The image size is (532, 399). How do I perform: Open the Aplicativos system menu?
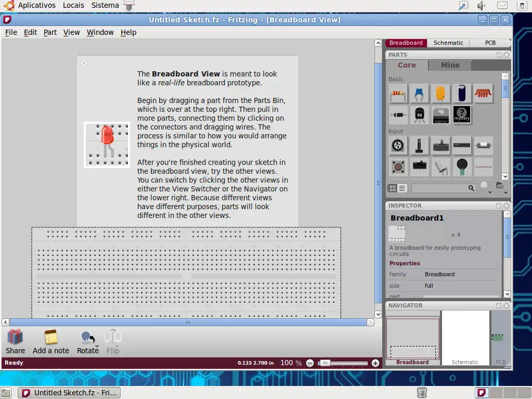click(36, 5)
